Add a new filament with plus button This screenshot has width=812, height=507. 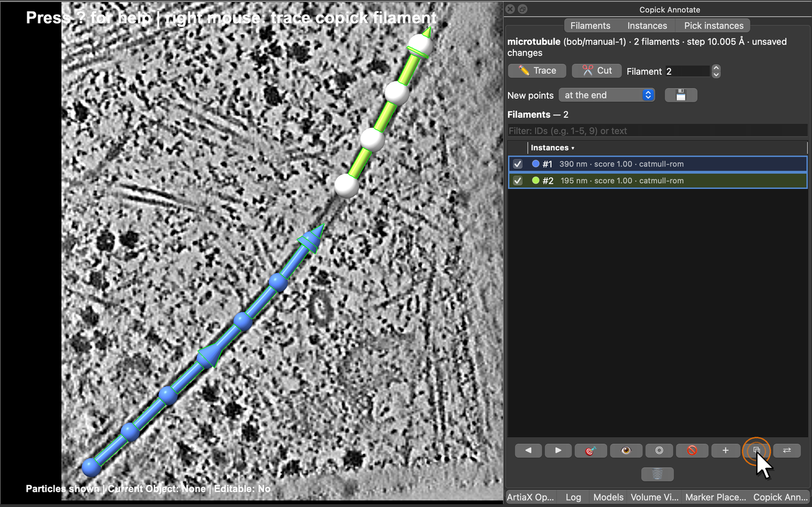pyautogui.click(x=726, y=450)
